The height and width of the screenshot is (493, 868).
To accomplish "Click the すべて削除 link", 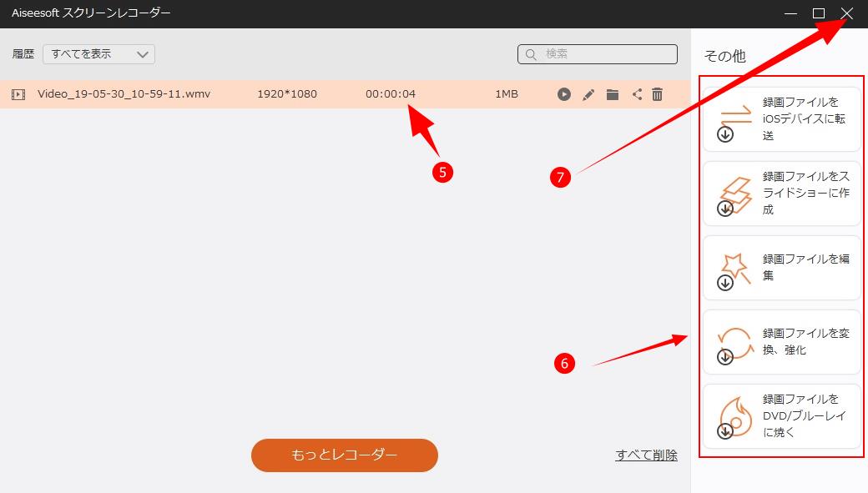I will [x=646, y=455].
